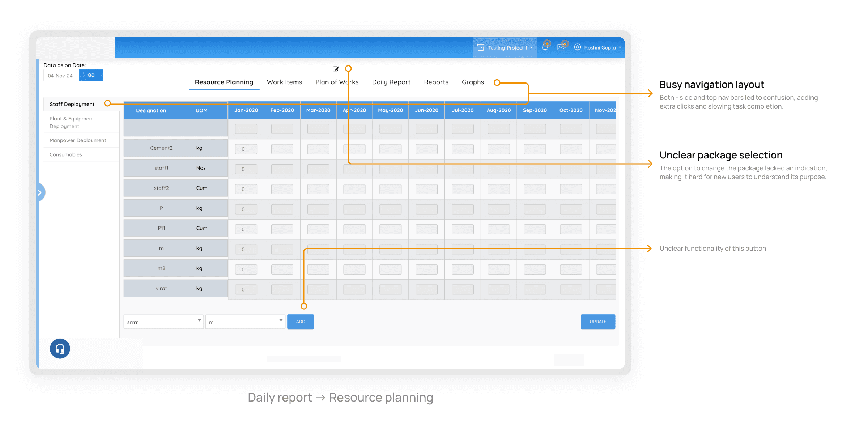Select Manpower Deployment in the side menu
The height and width of the screenshot is (433, 868).
[78, 140]
